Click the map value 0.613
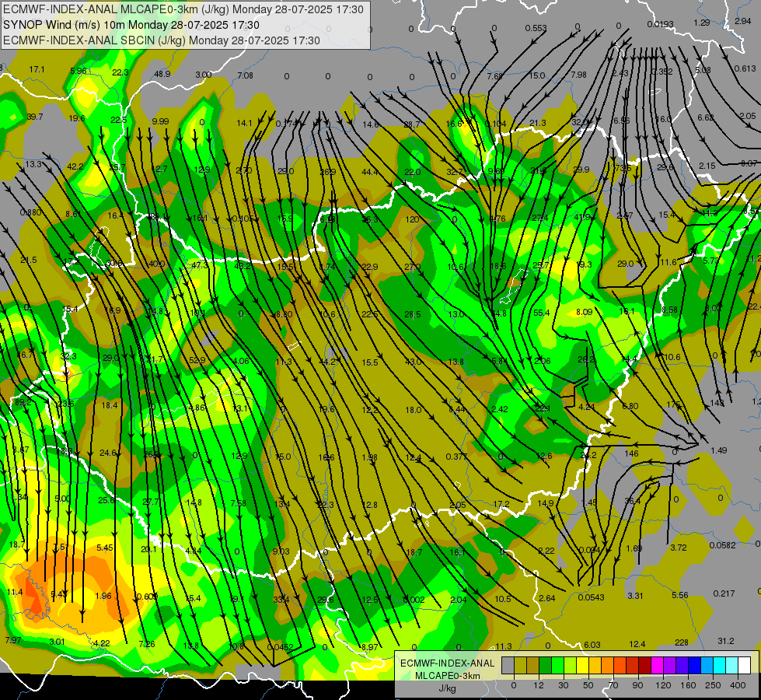Viewport: 761px width, 700px height. (x=745, y=68)
